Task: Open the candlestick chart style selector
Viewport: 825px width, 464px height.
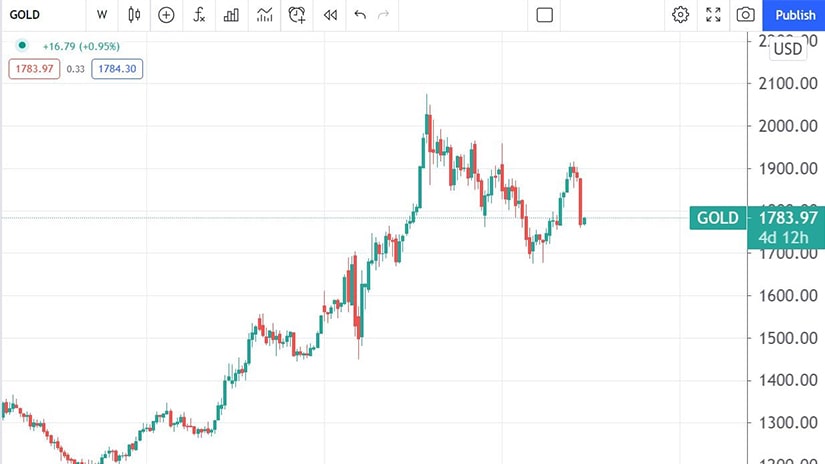Action: coord(135,15)
